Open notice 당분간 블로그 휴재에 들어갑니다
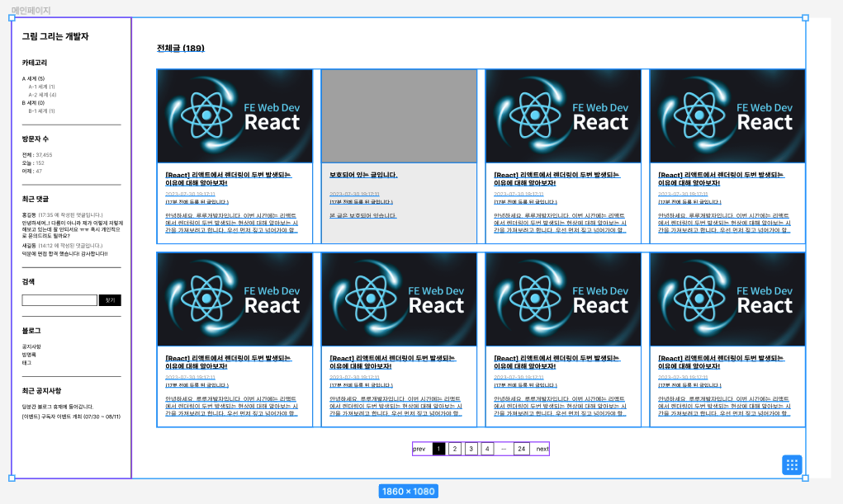The width and height of the screenshot is (843, 504). pyautogui.click(x=58, y=407)
